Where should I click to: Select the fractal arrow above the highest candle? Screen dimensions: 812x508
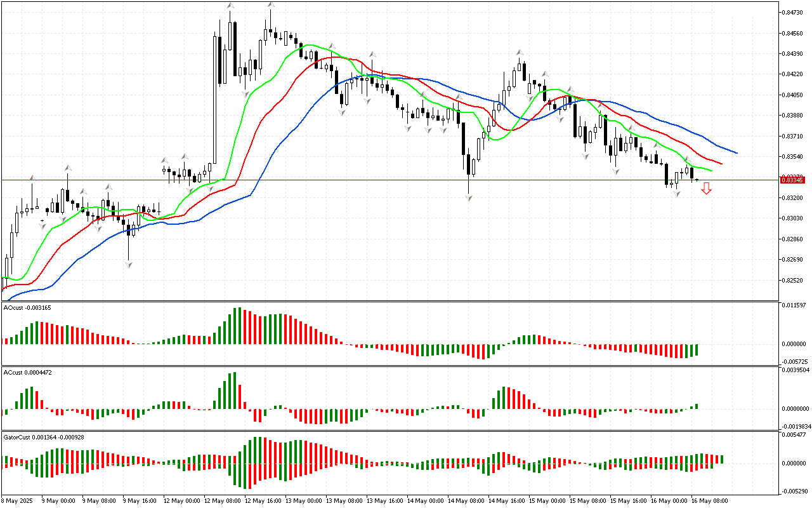tap(270, 5)
